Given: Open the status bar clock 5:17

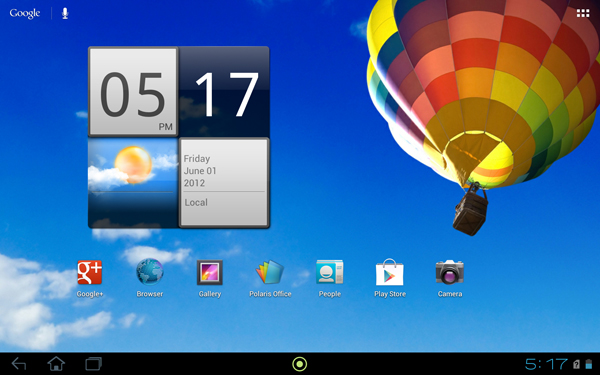Looking at the screenshot, I should 546,364.
